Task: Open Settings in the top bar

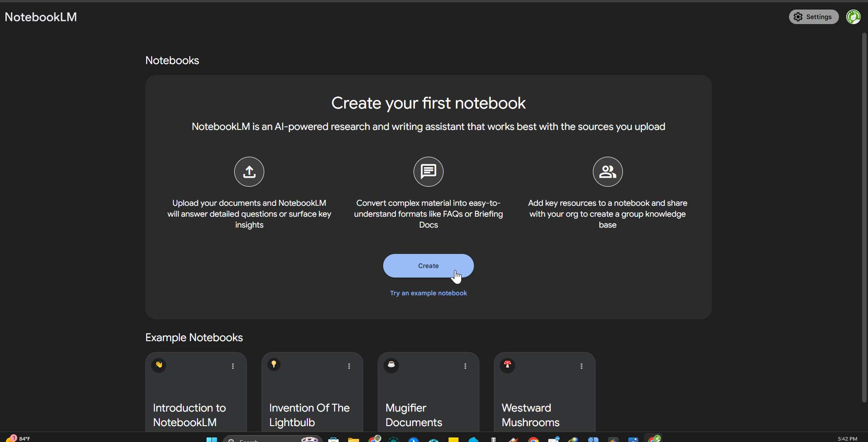Action: point(814,17)
